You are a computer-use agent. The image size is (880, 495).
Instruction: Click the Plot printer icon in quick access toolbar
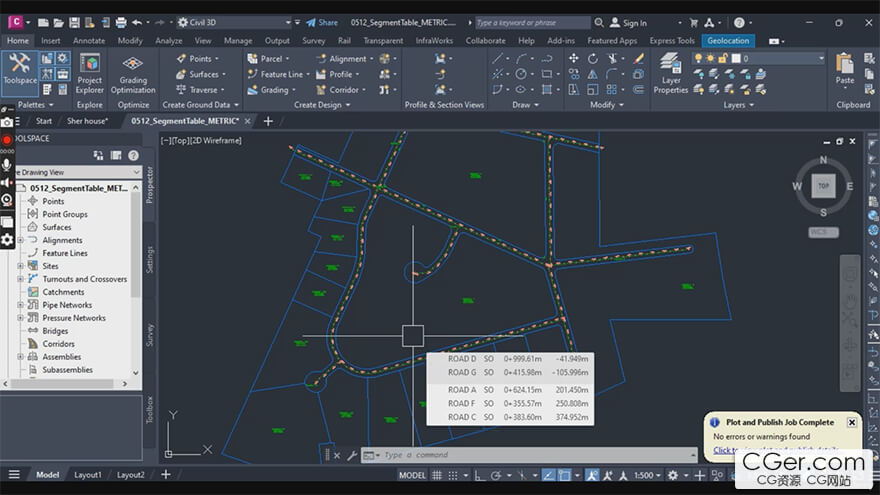(x=121, y=22)
